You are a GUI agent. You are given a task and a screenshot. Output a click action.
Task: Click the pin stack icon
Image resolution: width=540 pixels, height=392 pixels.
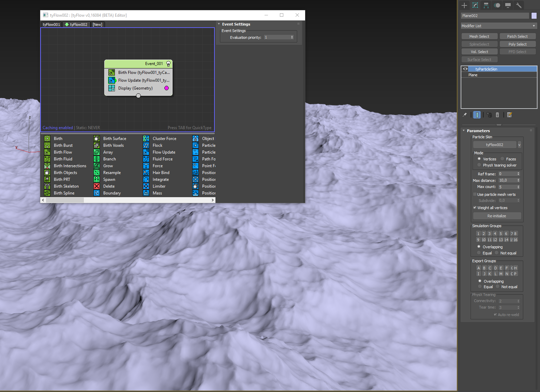465,115
